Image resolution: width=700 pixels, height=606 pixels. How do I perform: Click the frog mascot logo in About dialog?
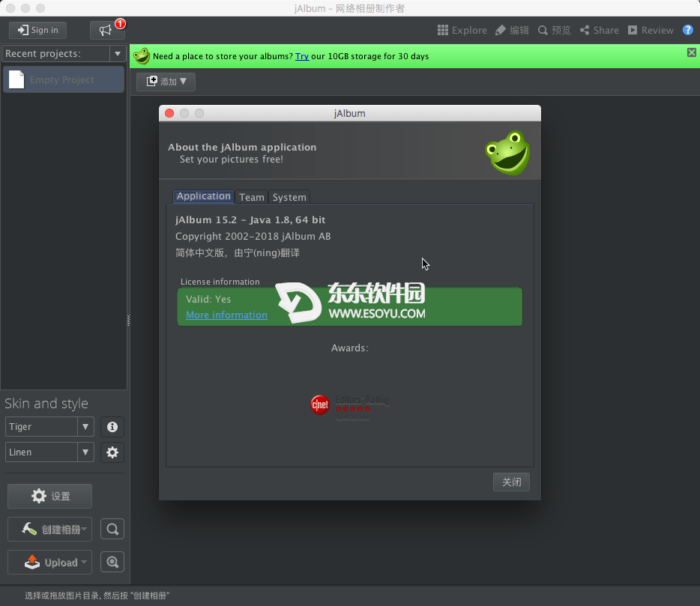click(507, 153)
